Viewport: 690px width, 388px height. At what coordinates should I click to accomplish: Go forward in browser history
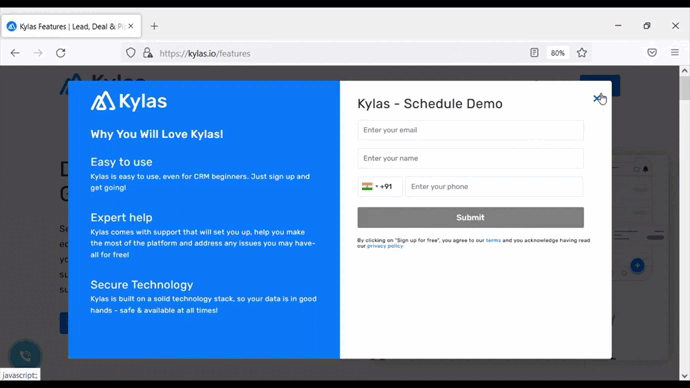[x=38, y=53]
